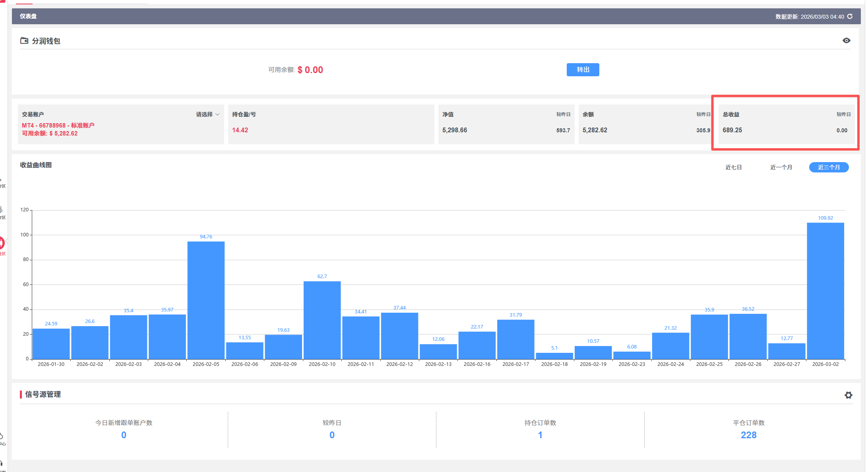Open signal source management gear settings
This screenshot has height=472, width=868.
click(x=848, y=395)
